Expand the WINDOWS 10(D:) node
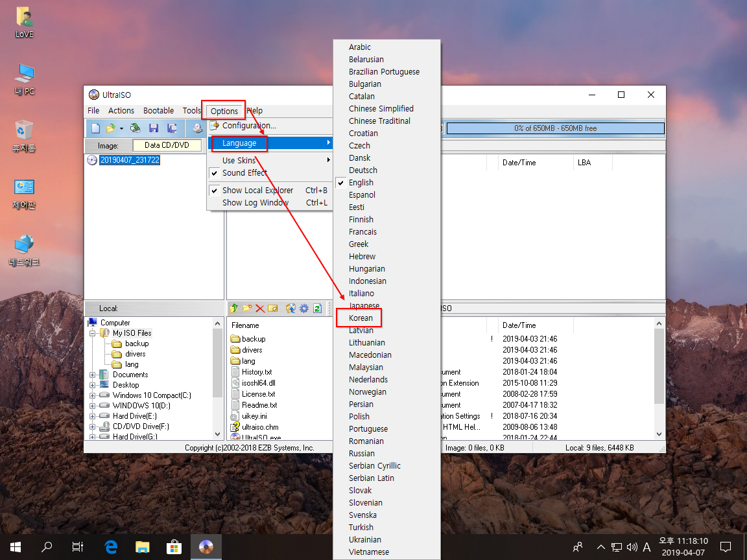747x560 pixels. [x=93, y=406]
